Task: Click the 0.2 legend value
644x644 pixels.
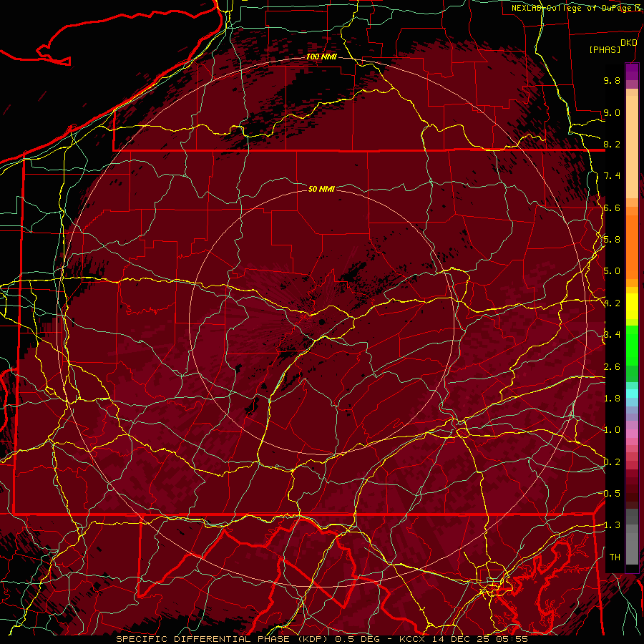Action: click(612, 462)
